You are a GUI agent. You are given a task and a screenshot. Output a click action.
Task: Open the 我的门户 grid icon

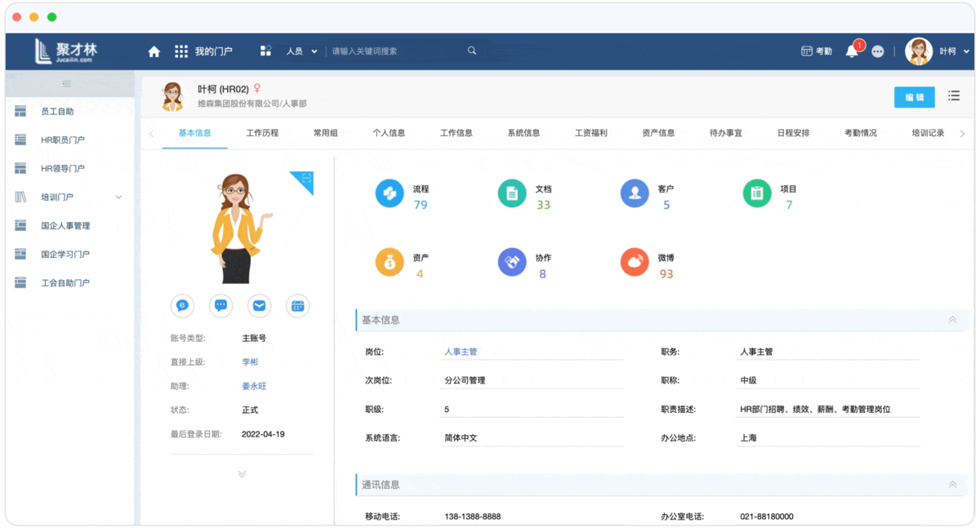180,50
